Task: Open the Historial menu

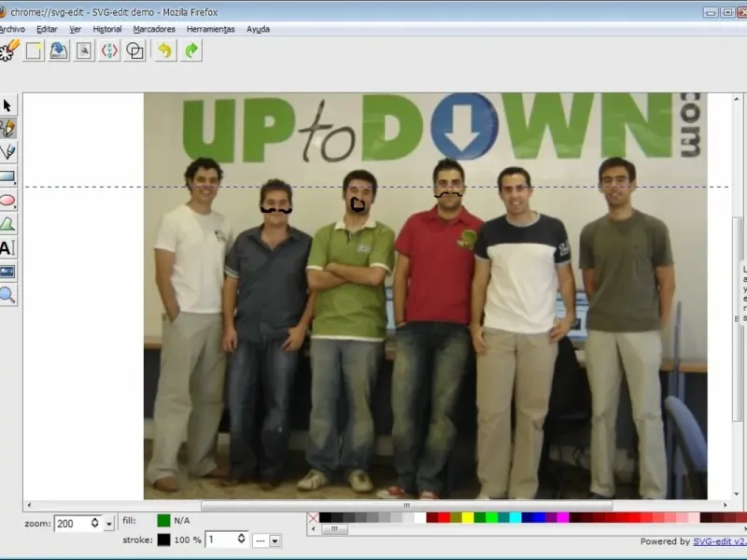Action: pos(107,29)
